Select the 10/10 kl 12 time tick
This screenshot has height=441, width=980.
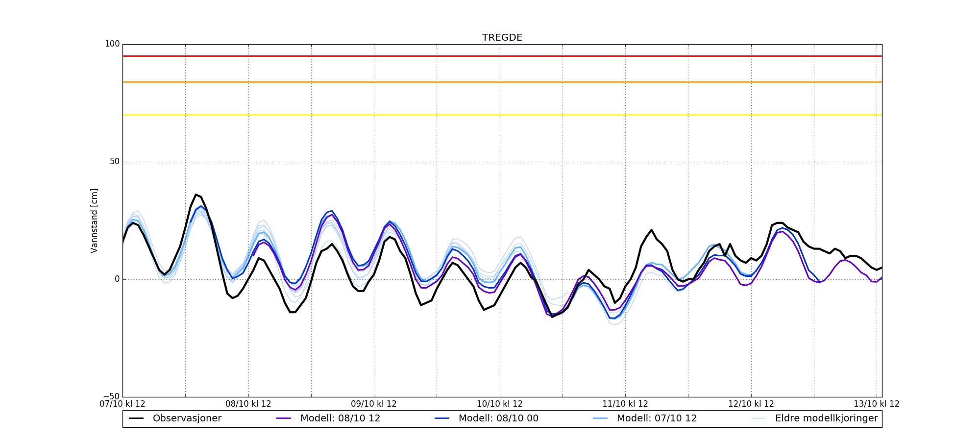500,404
